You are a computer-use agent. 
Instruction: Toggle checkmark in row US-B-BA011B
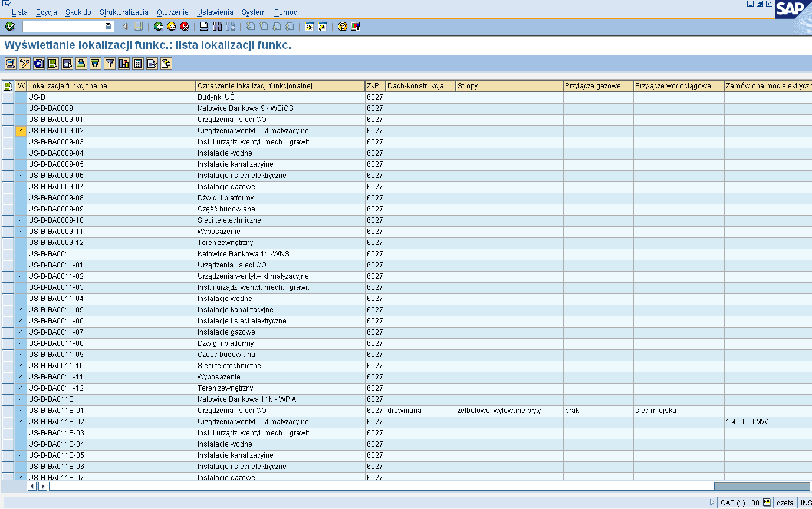tap(21, 399)
